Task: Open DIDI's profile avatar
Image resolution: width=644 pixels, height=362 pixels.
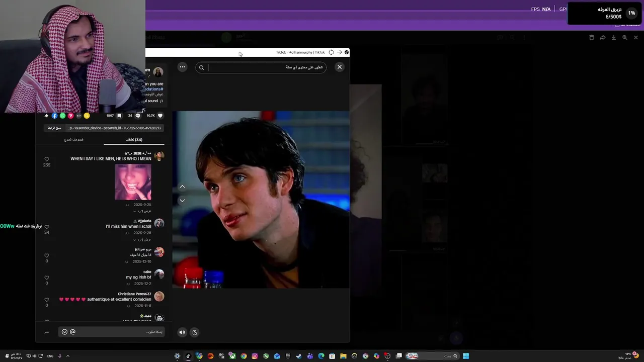Action: (x=159, y=156)
